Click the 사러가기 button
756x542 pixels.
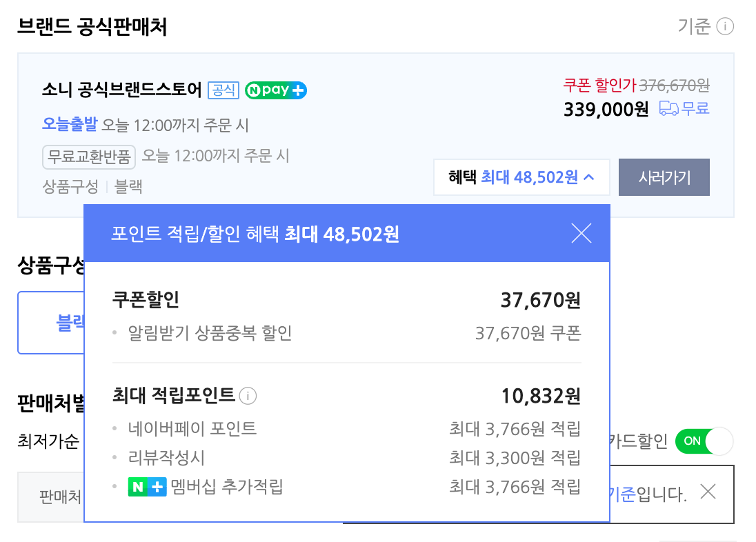(x=664, y=177)
